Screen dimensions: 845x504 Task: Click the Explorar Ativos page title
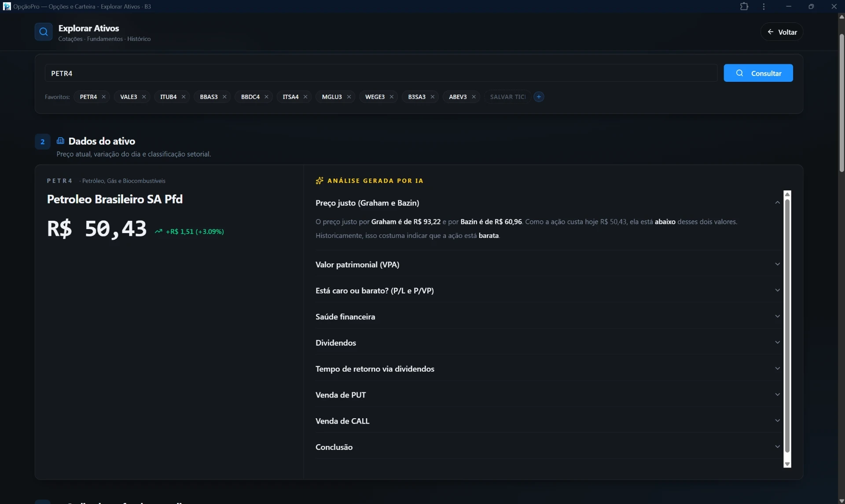click(88, 28)
